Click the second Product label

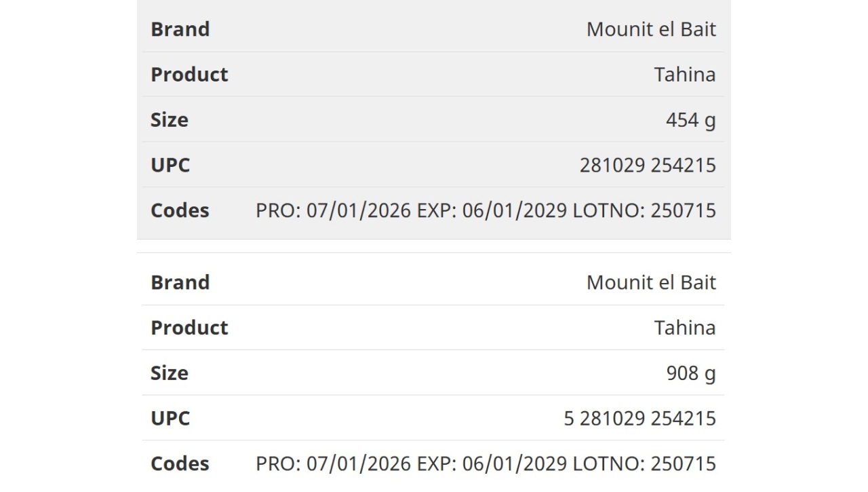coord(189,327)
